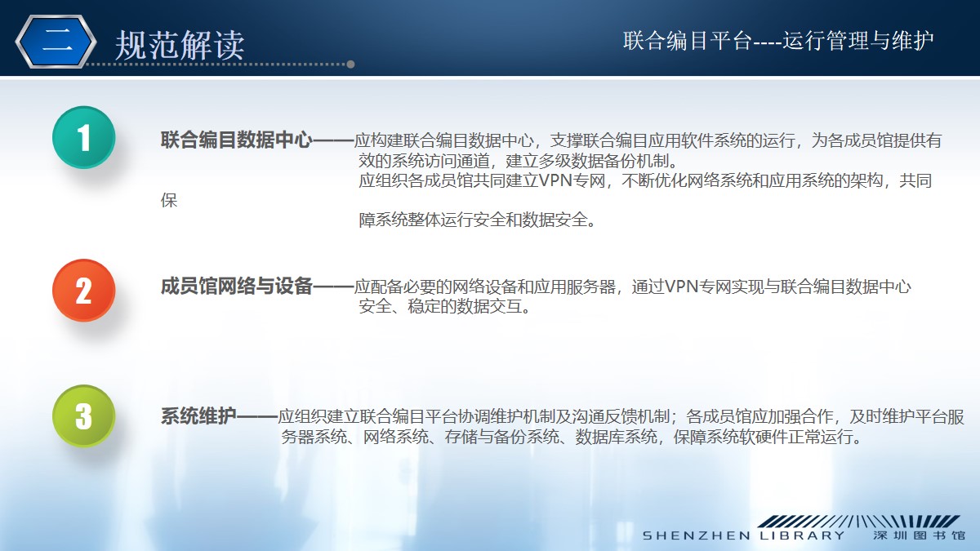Click the teal number 1 circle

pos(84,137)
